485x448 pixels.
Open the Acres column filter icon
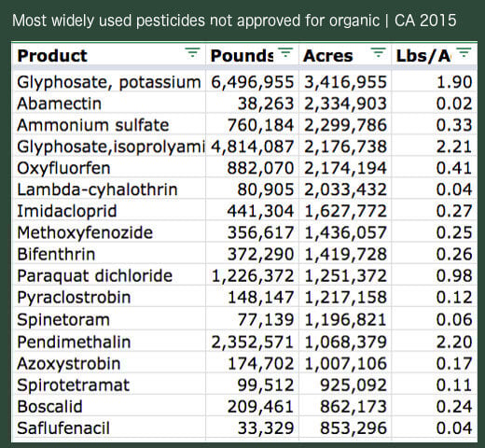pos(378,52)
